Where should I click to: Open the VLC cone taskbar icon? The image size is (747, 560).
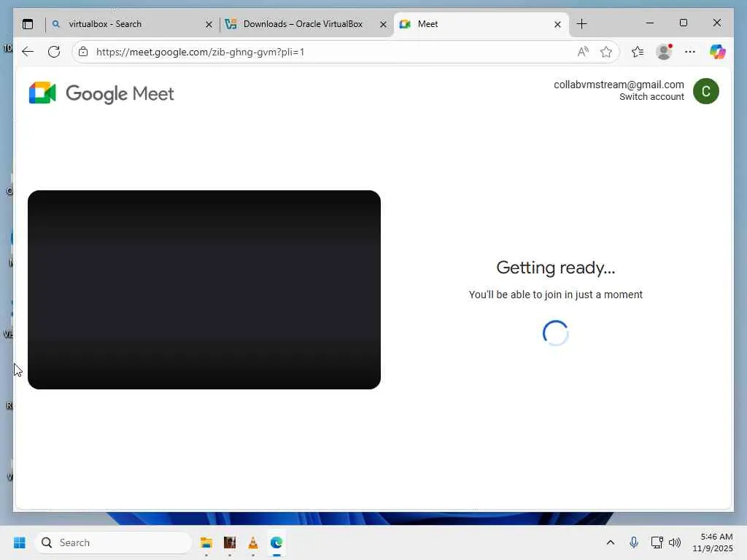253,542
